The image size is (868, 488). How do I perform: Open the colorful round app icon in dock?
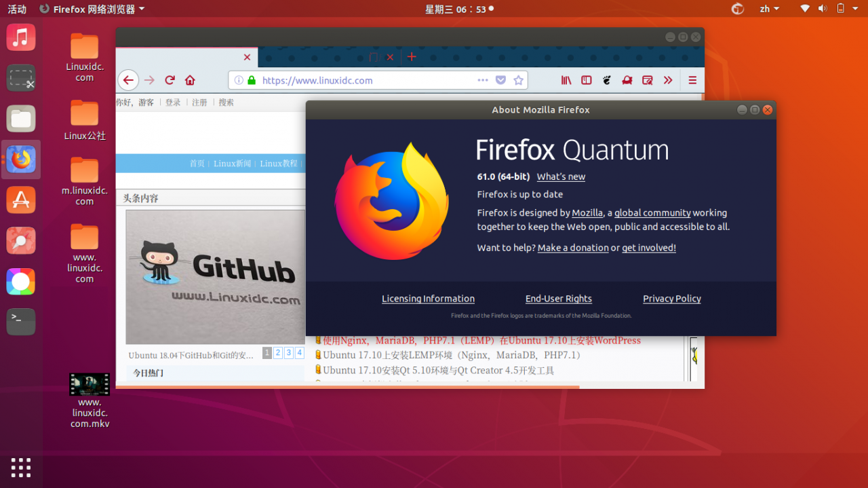point(21,282)
